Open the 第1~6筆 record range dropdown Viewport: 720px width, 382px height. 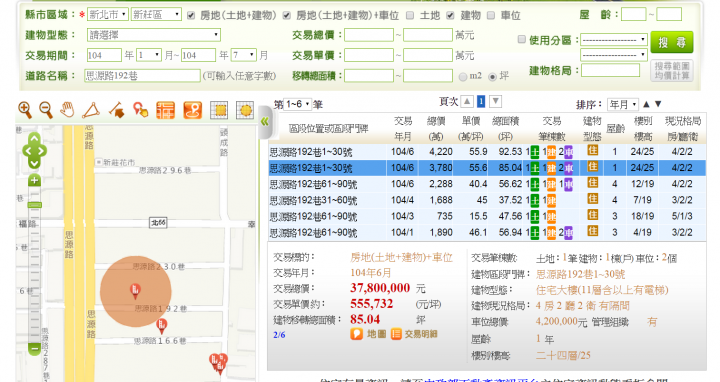coord(297,104)
